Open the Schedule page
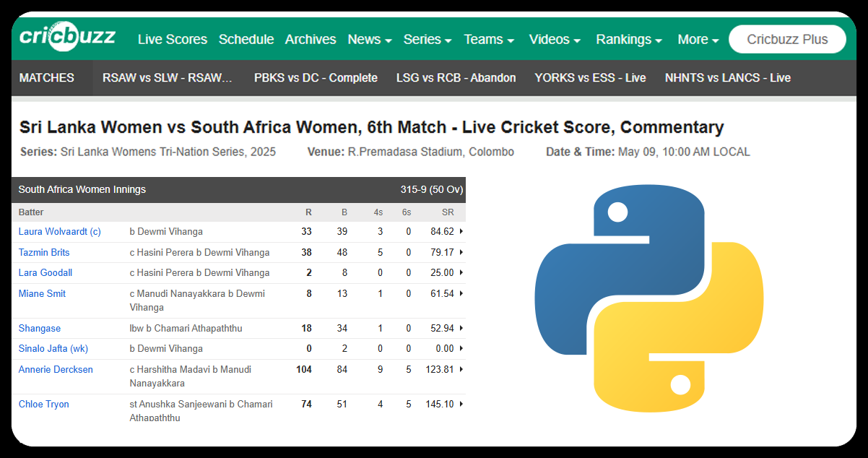This screenshot has height=458, width=868. tap(246, 40)
